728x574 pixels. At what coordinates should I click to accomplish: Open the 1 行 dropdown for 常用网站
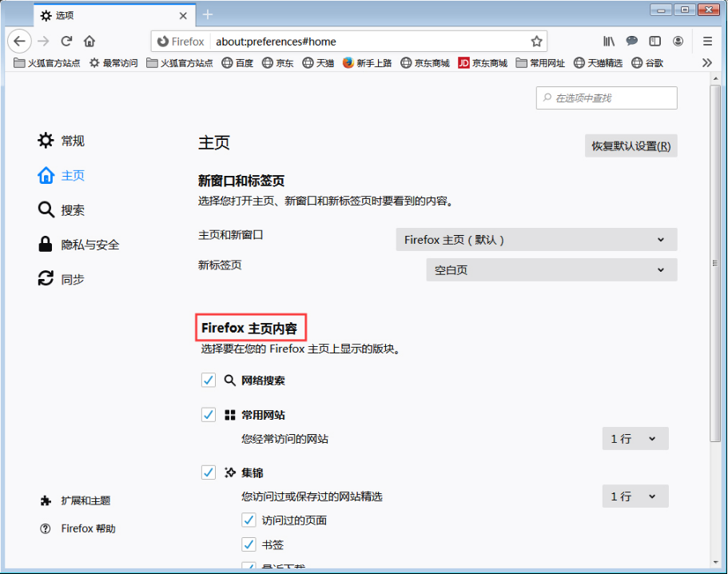(x=635, y=438)
